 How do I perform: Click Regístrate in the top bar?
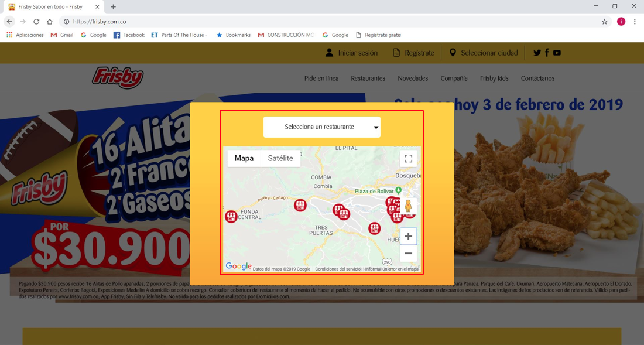click(413, 53)
